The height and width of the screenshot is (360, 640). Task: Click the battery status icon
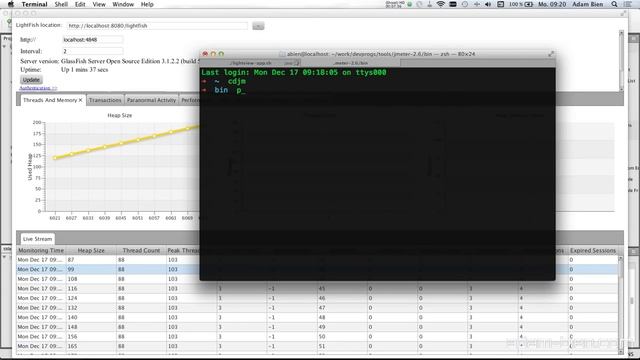529,4
